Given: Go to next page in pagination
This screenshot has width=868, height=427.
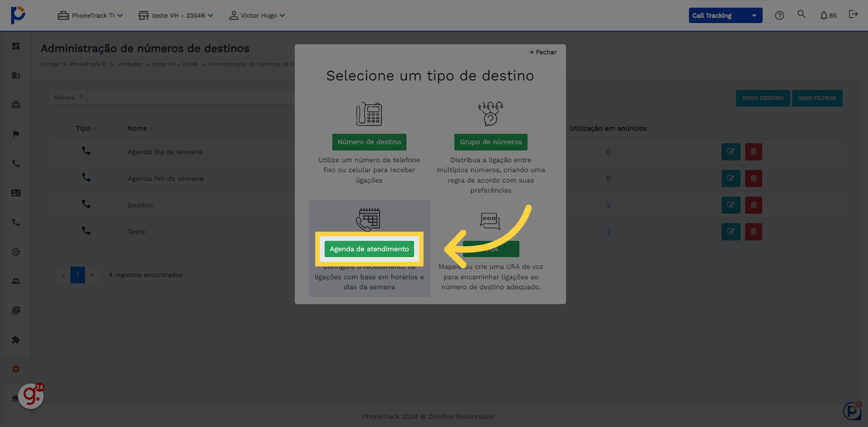Looking at the screenshot, I should click(x=92, y=275).
